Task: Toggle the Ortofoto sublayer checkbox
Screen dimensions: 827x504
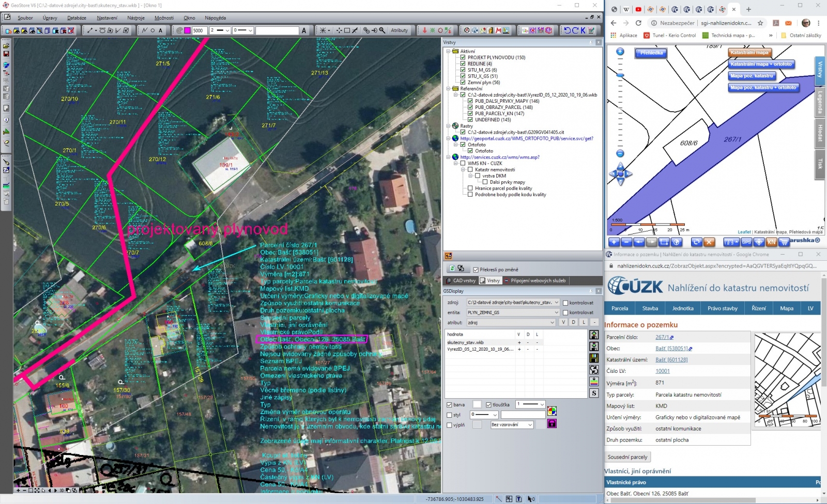Action: 470,151
